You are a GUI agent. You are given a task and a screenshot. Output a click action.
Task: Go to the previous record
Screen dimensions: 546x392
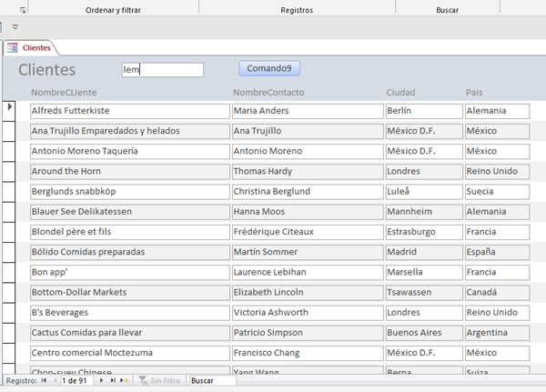[x=55, y=381]
